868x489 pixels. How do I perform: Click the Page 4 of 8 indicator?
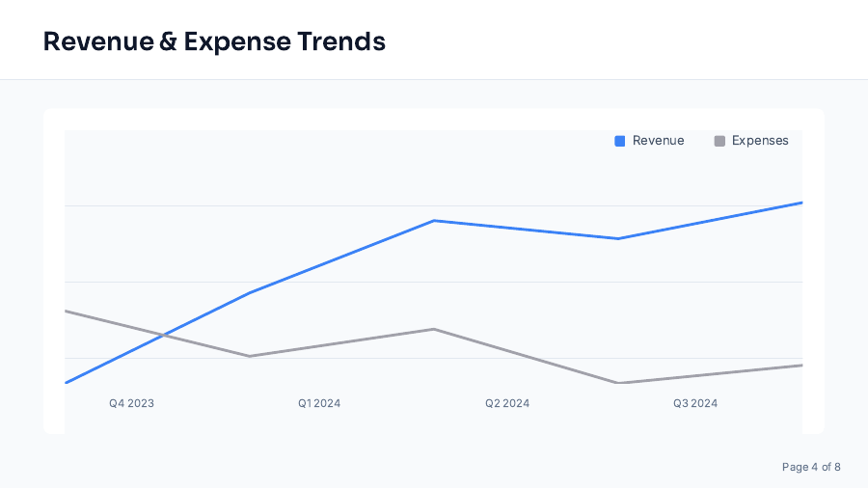(810, 467)
